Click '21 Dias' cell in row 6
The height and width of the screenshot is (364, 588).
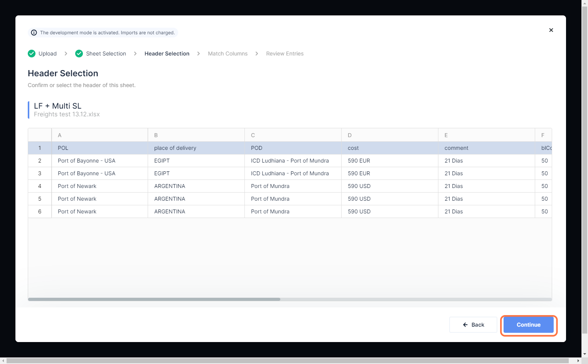[x=487, y=211]
